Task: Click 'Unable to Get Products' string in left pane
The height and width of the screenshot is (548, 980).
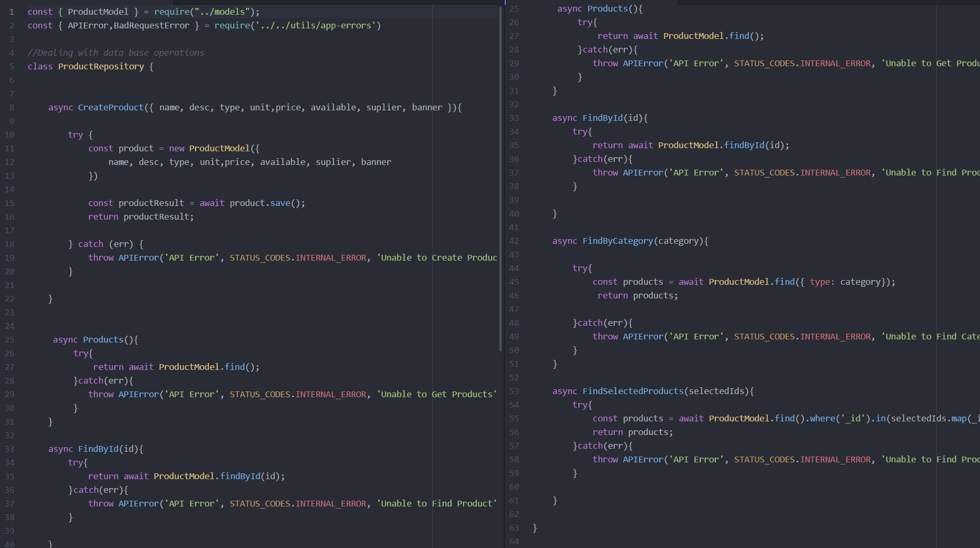Action: (437, 394)
